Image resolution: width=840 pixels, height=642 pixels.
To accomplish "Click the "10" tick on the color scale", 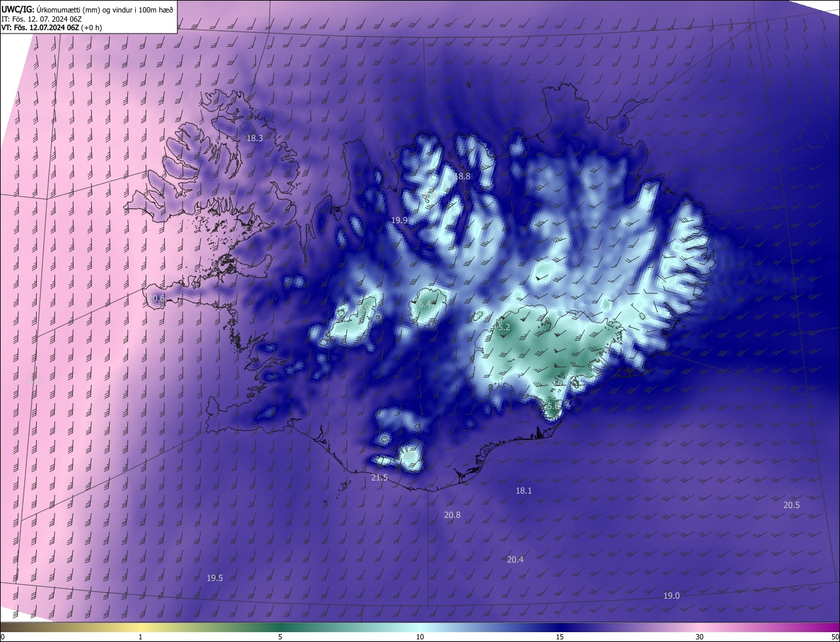I will [x=420, y=637].
